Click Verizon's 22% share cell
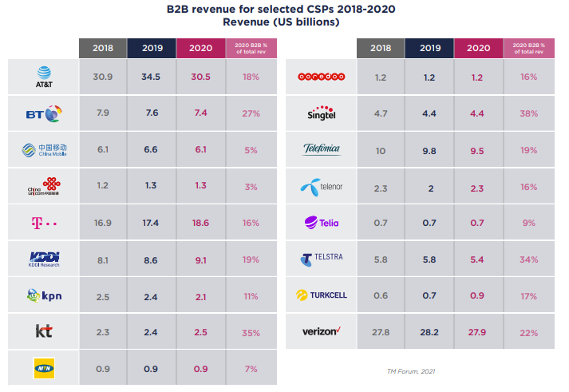Screen dimensions: 569x392 (x=529, y=333)
